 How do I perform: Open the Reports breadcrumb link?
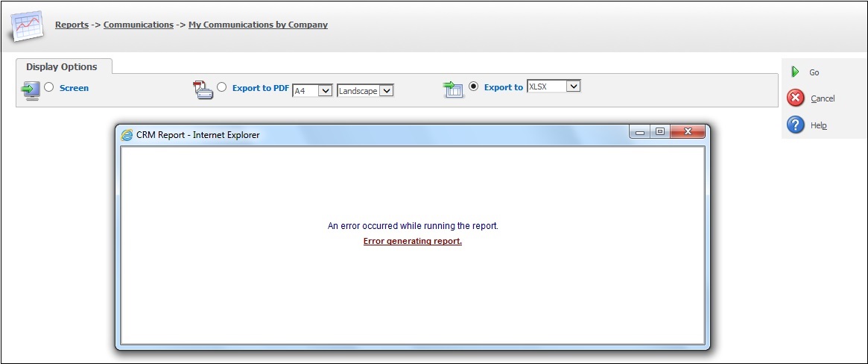pos(72,25)
